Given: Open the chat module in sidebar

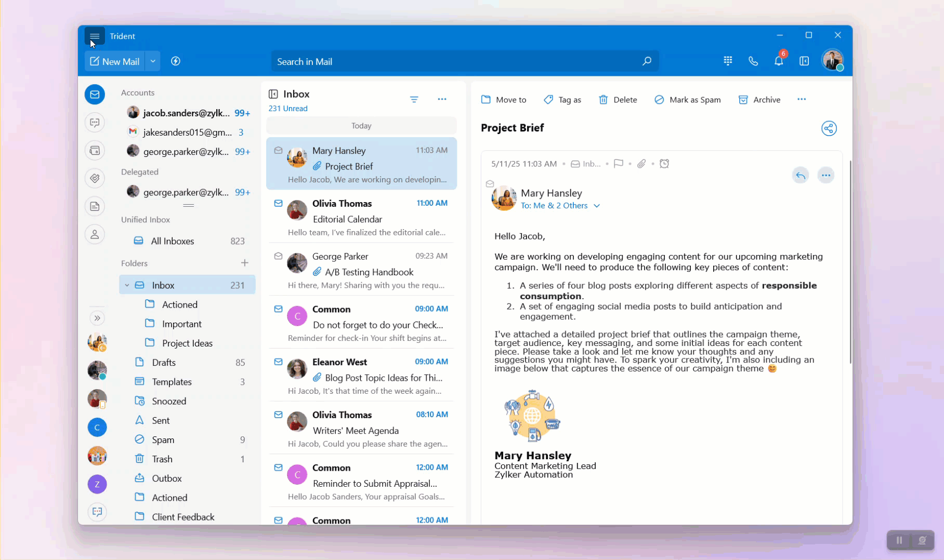Looking at the screenshot, I should point(95,123).
